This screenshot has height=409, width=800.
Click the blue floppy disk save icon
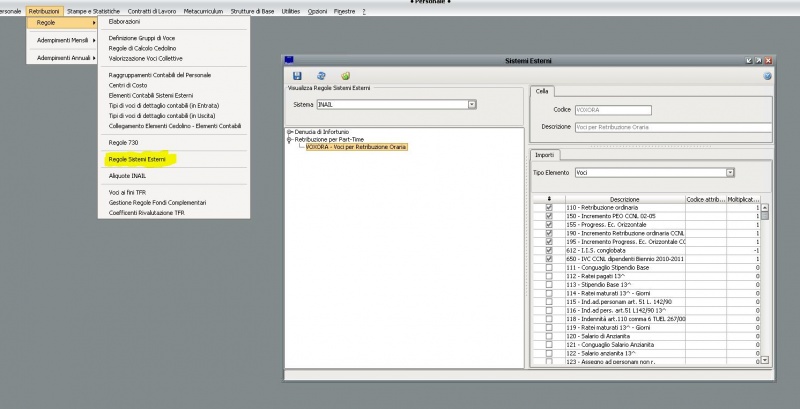[x=297, y=76]
